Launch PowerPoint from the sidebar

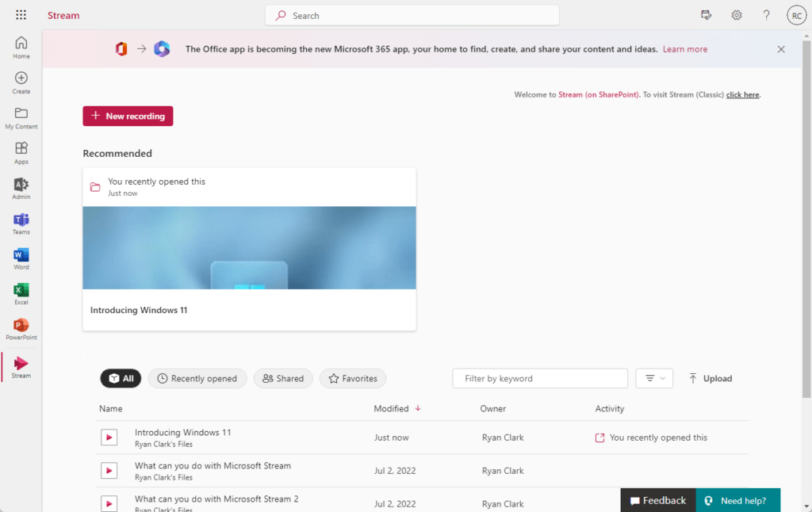(21, 329)
